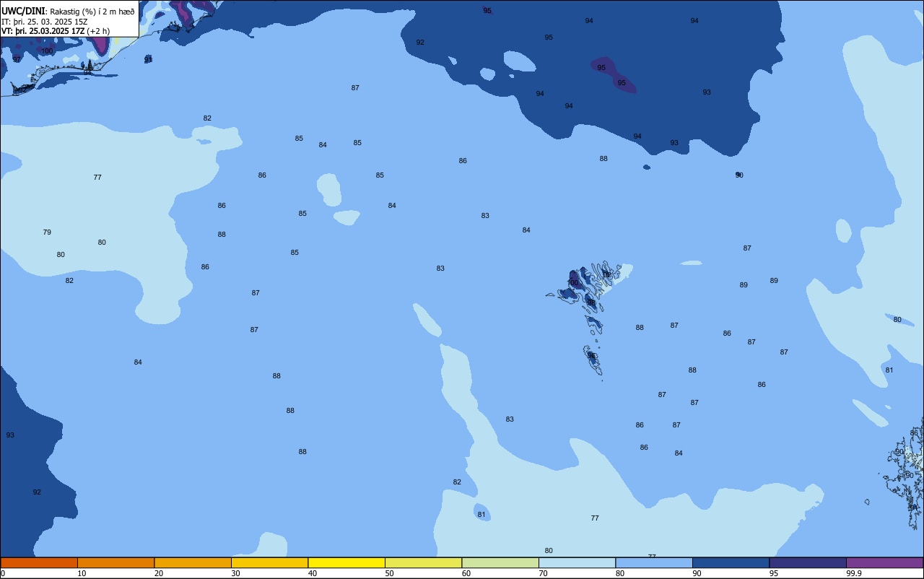This screenshot has height=579, width=924.
Task: Select the 40–50 bright yellow legend swatch
Action: (x=346, y=562)
